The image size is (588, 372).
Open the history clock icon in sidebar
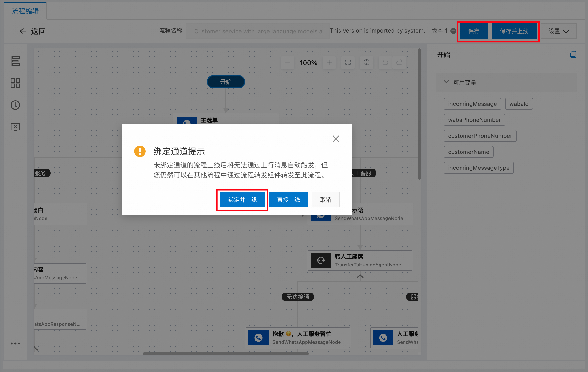(x=15, y=105)
